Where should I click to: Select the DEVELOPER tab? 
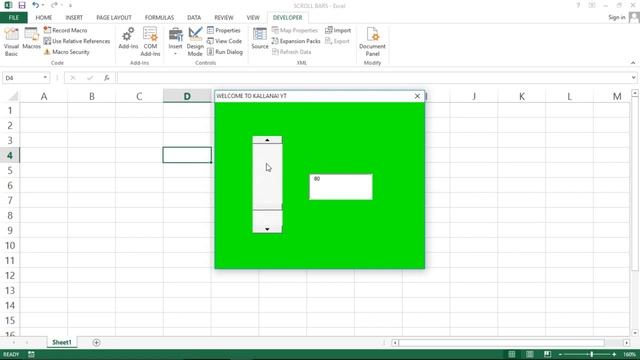point(287,18)
